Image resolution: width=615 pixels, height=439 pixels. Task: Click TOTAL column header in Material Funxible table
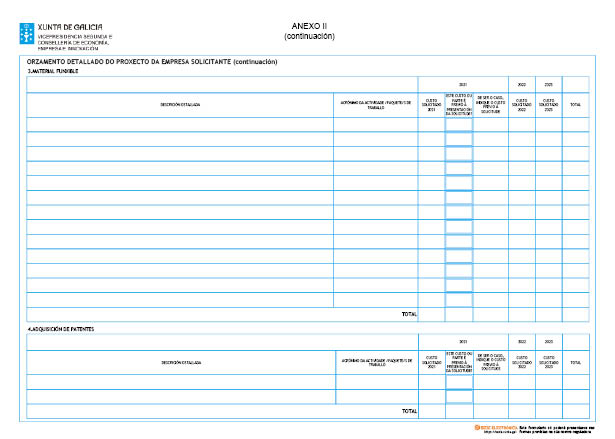tap(575, 105)
